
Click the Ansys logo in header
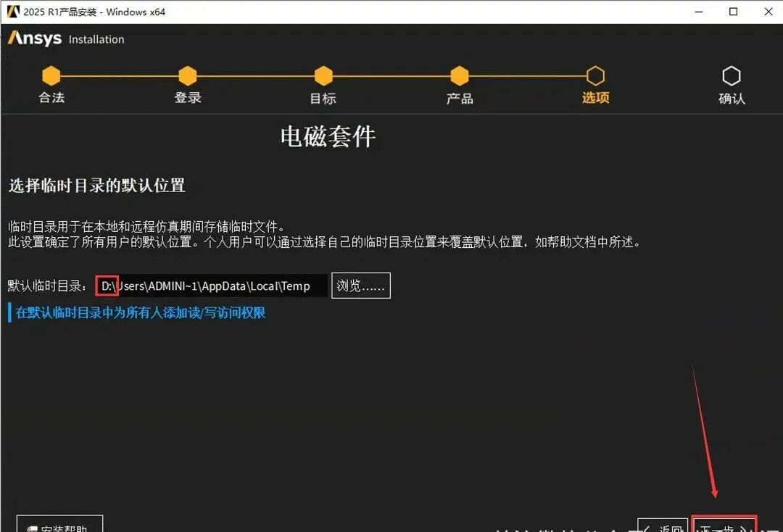tap(35, 38)
